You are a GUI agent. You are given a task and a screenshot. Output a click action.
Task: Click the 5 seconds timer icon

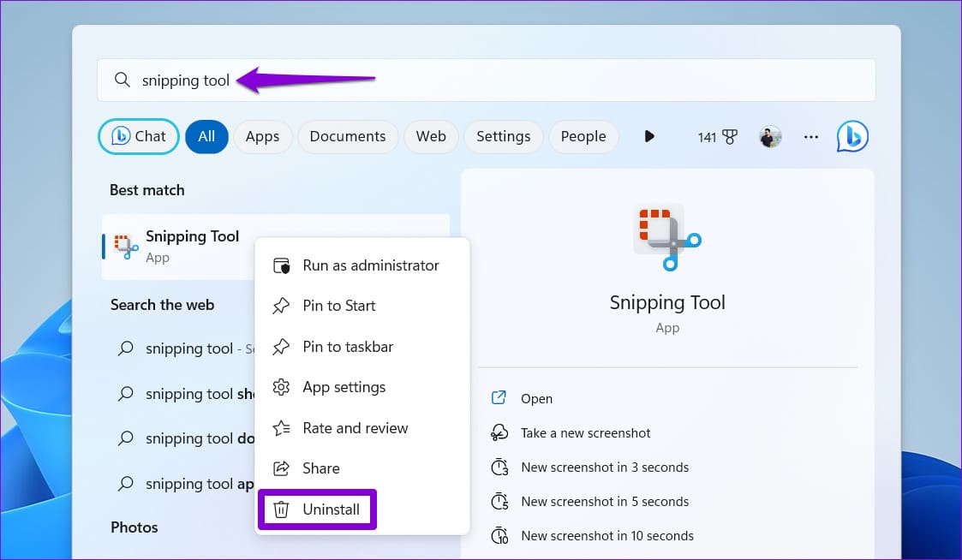pyautogui.click(x=499, y=501)
